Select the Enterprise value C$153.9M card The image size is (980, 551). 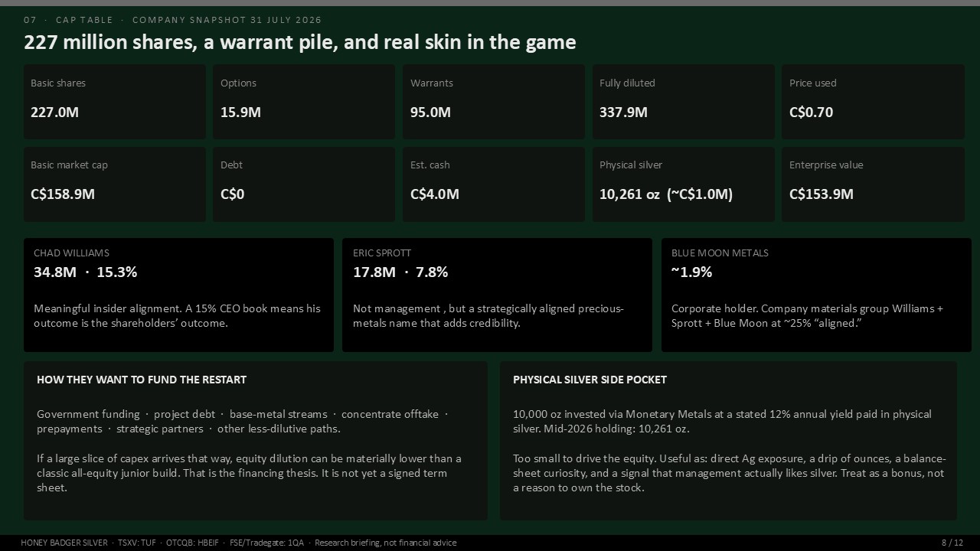[873, 184]
